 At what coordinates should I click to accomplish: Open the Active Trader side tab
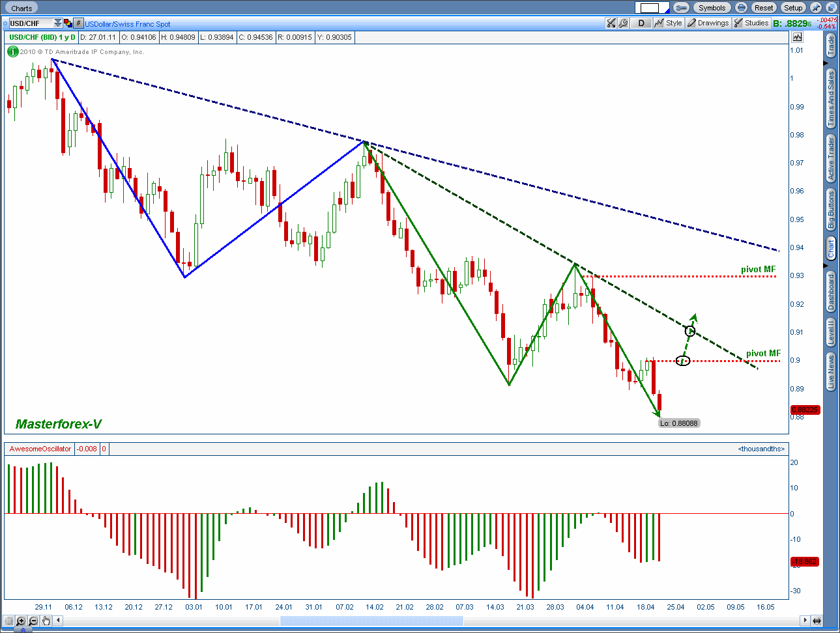[x=831, y=158]
